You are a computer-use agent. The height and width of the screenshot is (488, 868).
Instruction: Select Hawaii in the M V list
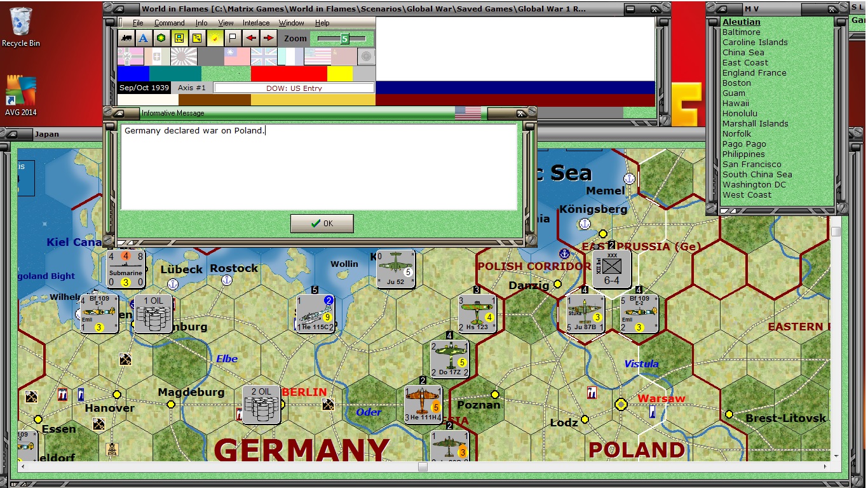[736, 103]
